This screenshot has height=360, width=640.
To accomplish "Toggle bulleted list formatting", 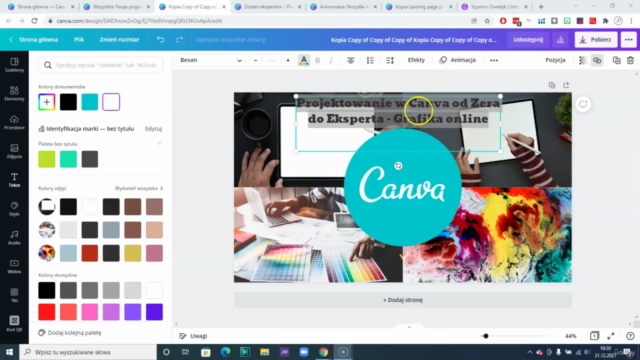I will pyautogui.click(x=370, y=60).
